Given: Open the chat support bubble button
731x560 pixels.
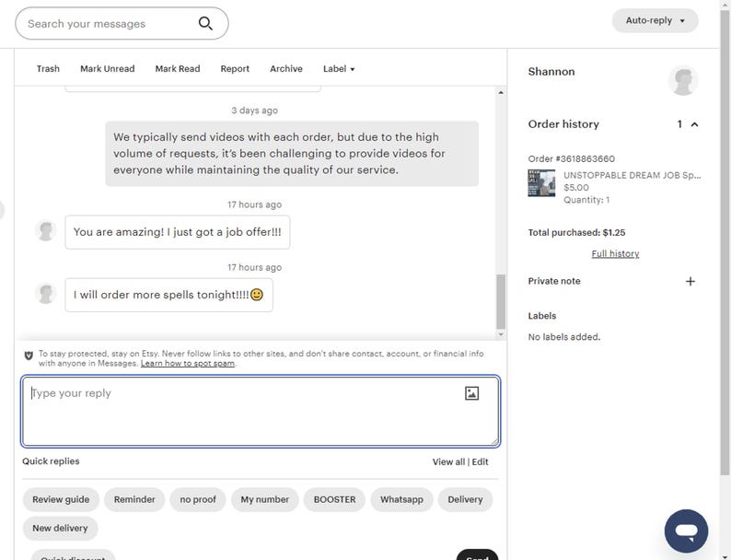Looking at the screenshot, I should click(x=686, y=531).
